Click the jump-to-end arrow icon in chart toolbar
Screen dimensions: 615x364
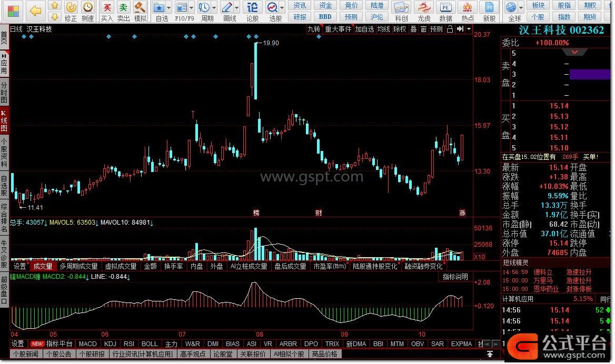click(460, 29)
